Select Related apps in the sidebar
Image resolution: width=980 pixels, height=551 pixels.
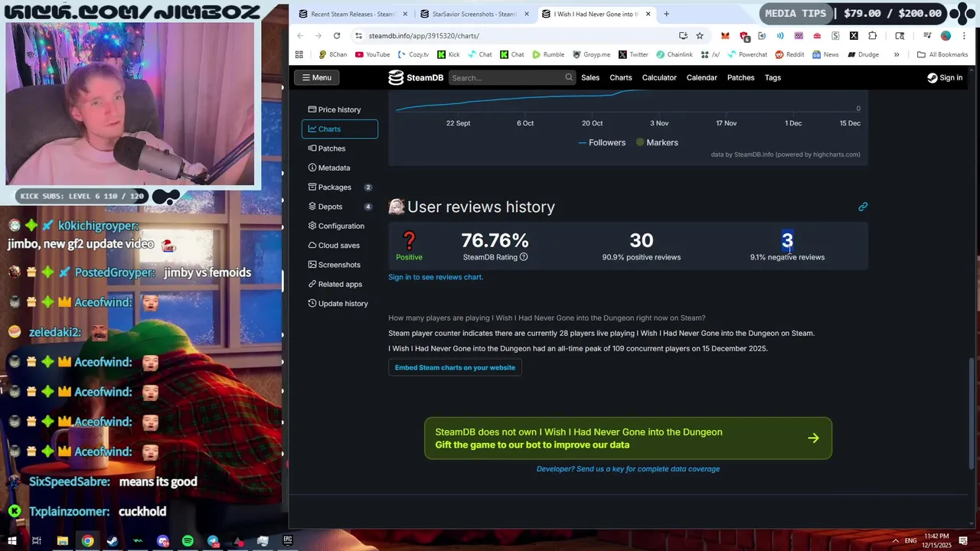coord(340,284)
